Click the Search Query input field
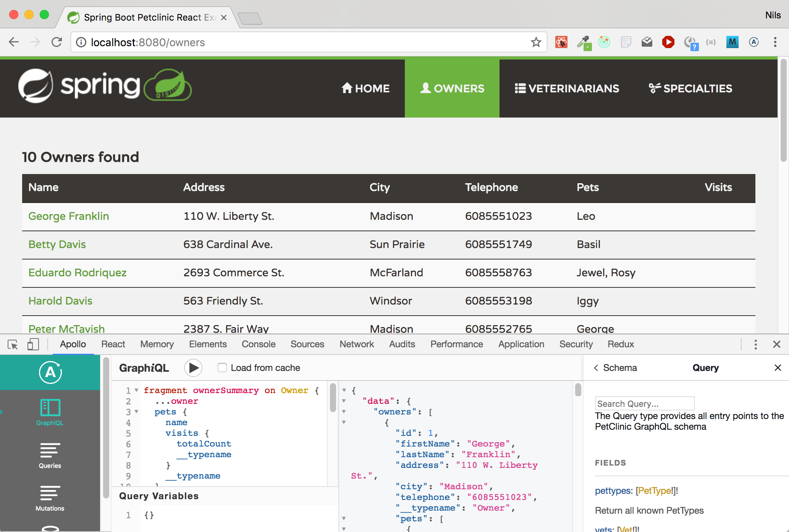 pos(644,404)
